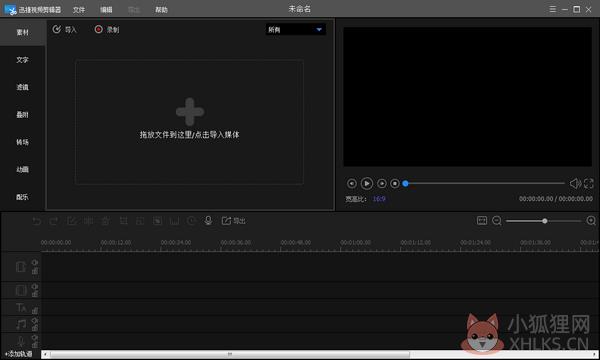Click the timeline zoom slider handle

[x=545, y=221]
